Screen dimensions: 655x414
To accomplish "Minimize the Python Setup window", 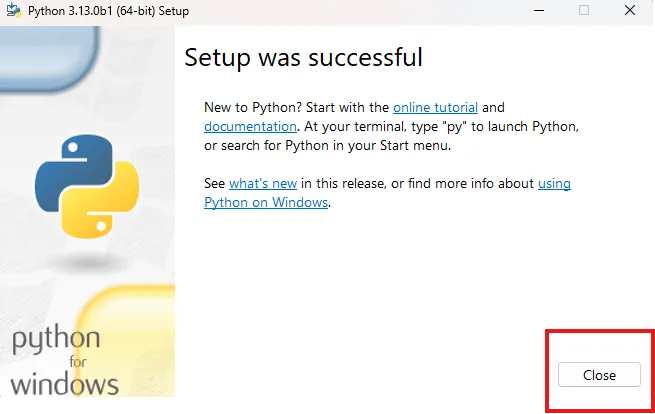I will (x=539, y=10).
